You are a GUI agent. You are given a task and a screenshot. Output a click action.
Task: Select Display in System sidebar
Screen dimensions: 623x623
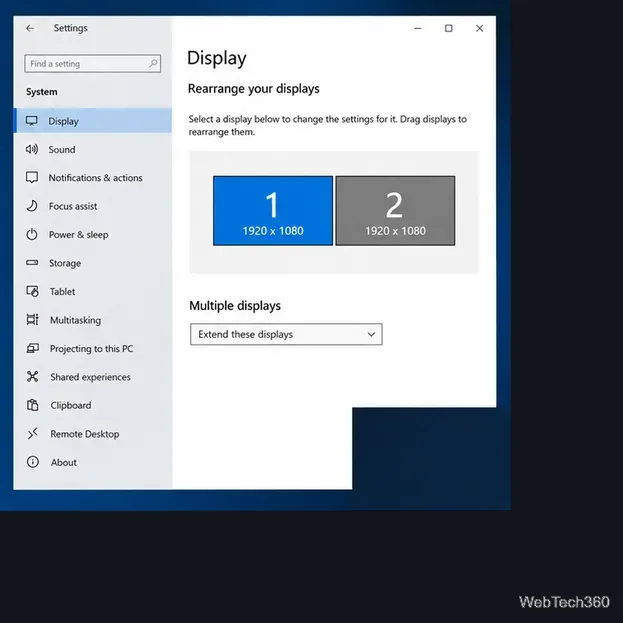[x=93, y=121]
